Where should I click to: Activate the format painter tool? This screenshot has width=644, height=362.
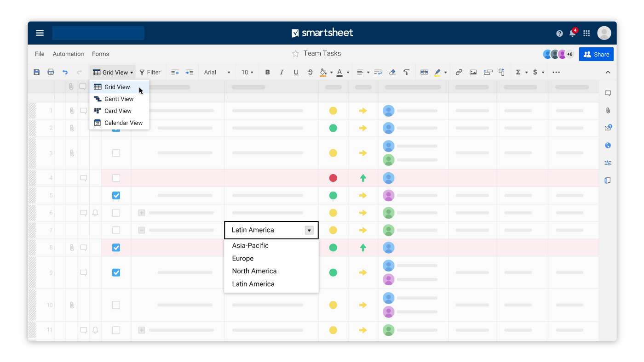406,72
